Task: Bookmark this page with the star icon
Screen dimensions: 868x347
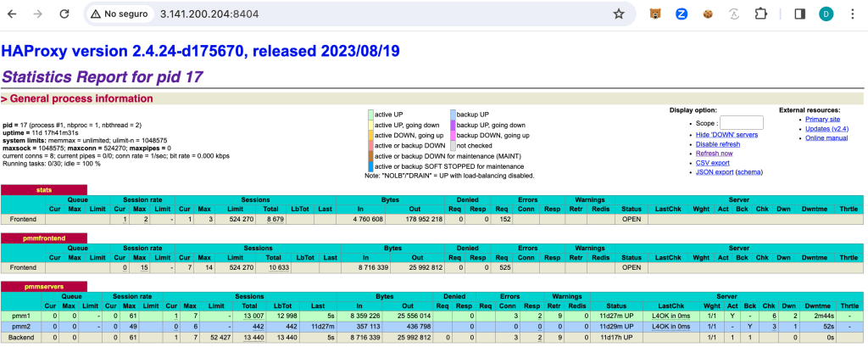Action: (618, 14)
